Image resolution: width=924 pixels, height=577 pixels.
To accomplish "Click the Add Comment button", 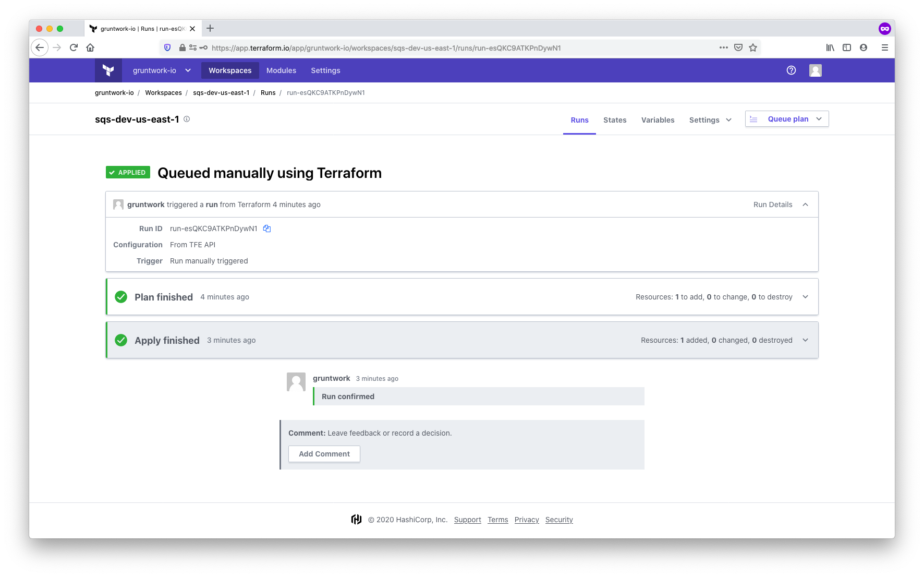I will 324,454.
